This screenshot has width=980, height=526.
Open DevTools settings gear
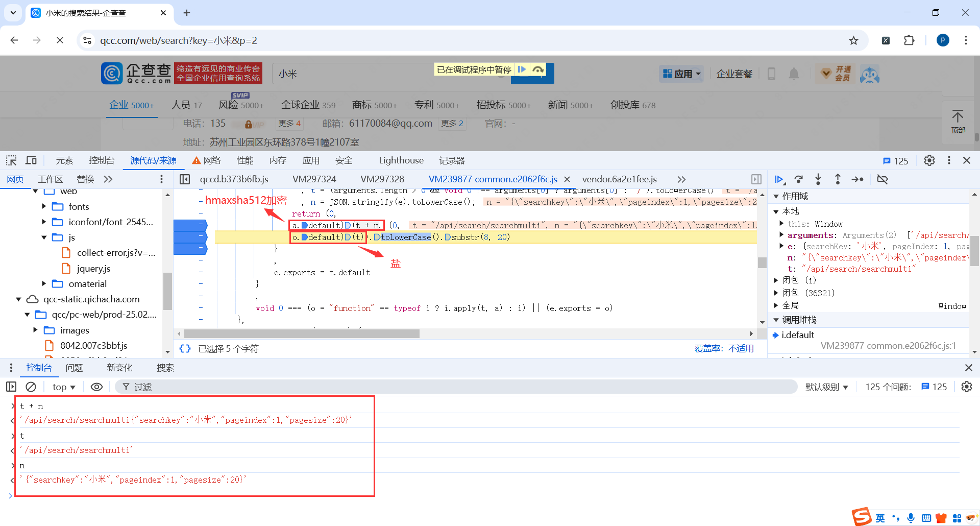tap(929, 160)
